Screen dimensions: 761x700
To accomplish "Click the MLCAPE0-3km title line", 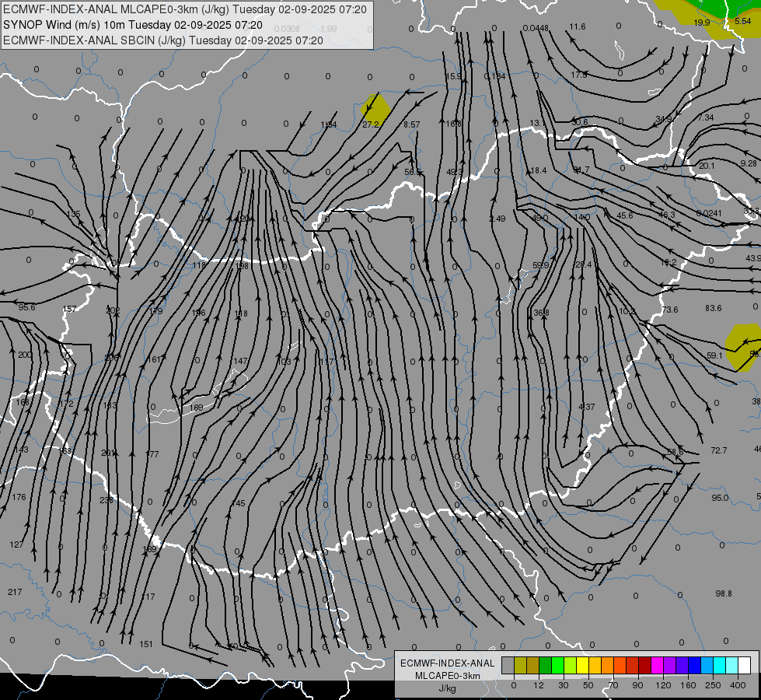I will click(185, 9).
